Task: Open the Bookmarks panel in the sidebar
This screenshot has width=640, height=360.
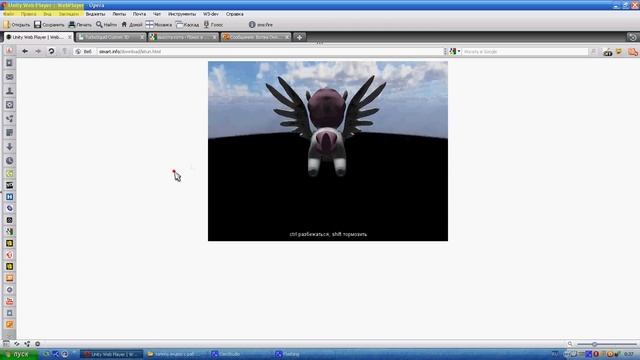Action: click(x=9, y=63)
